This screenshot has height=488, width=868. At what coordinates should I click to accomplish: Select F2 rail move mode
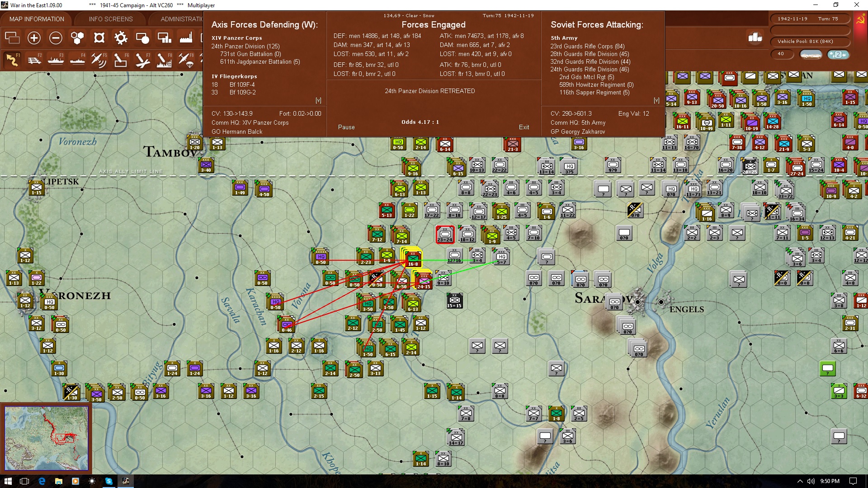tap(34, 60)
